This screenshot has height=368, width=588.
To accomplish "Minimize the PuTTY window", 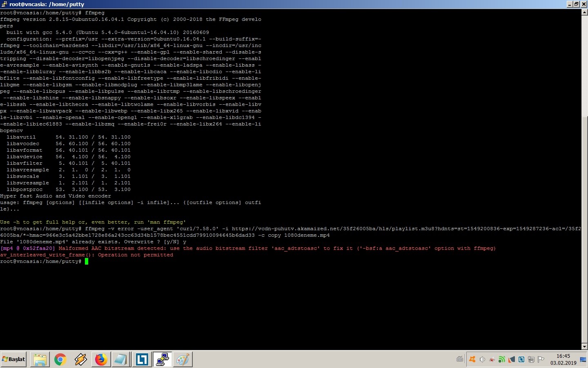I will [570, 4].
